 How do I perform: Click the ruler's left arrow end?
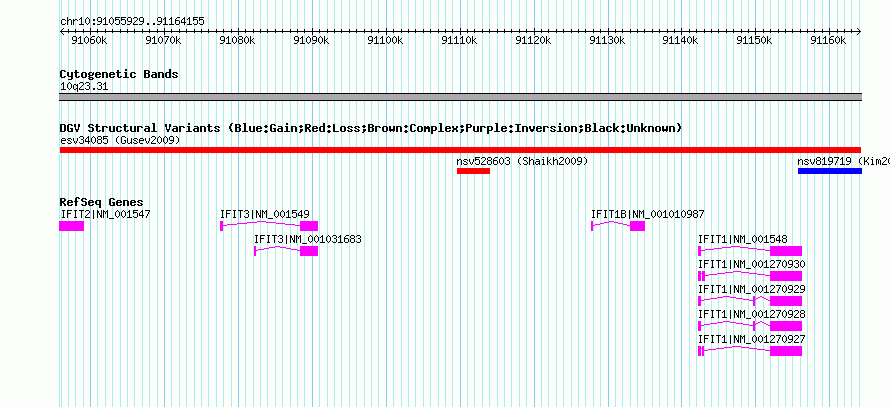point(62,31)
